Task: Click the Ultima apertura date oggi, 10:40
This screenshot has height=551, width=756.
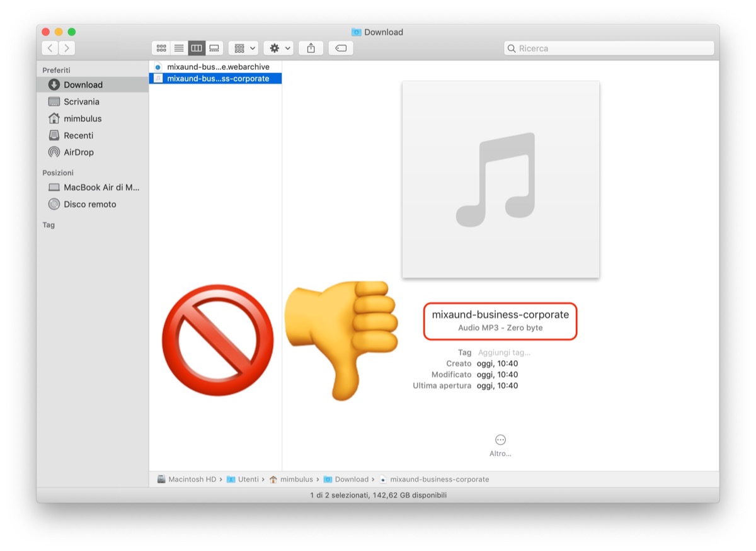Action: coord(497,385)
